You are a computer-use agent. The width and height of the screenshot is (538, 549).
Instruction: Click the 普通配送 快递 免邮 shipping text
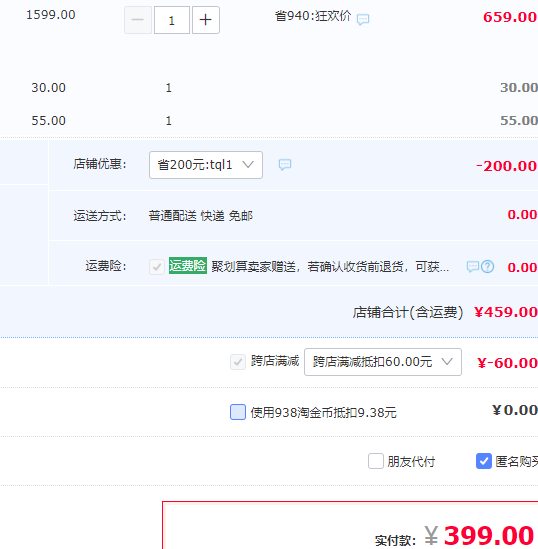click(x=201, y=216)
